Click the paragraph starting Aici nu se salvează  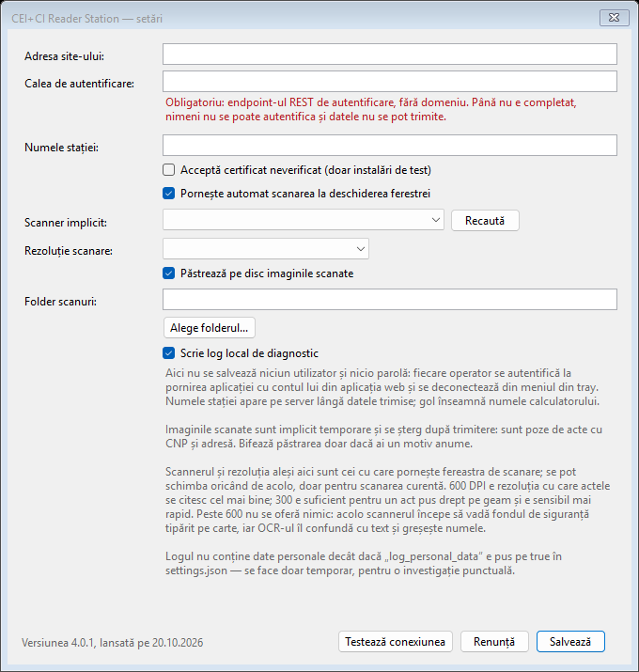click(x=382, y=387)
